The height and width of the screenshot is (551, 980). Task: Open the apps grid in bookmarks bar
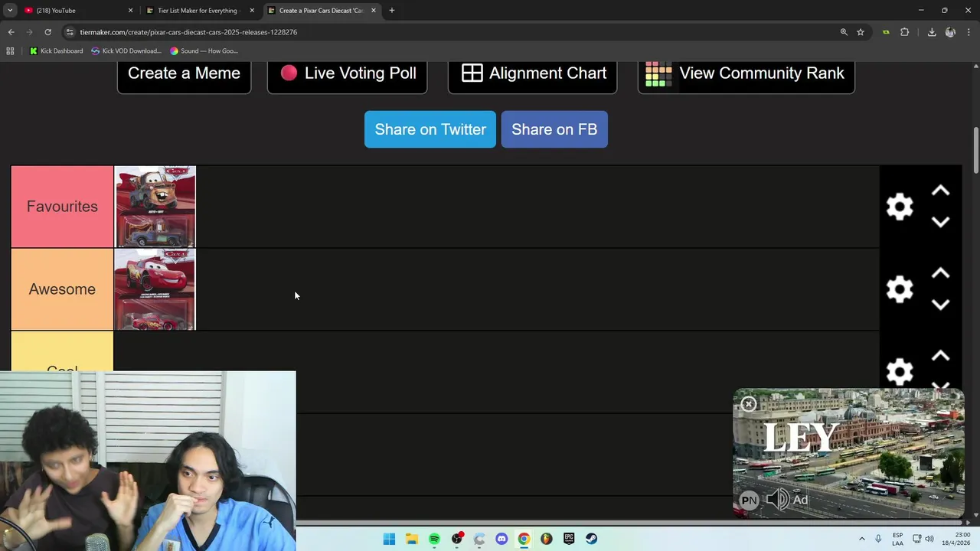(10, 51)
